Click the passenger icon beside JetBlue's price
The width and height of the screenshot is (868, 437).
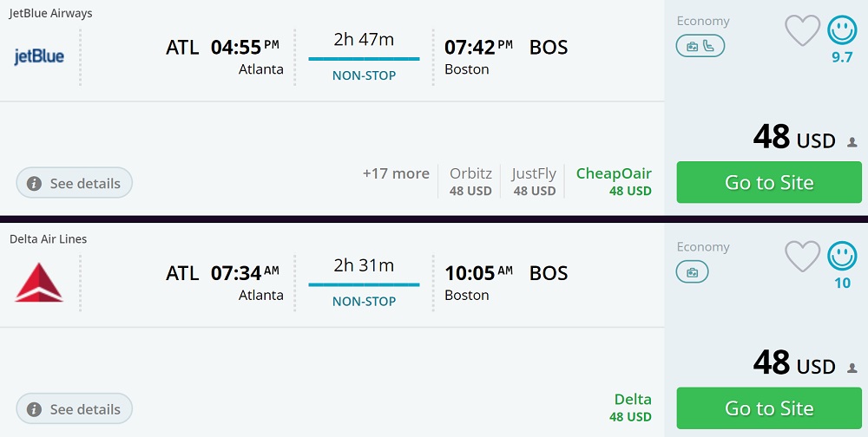[852, 142]
